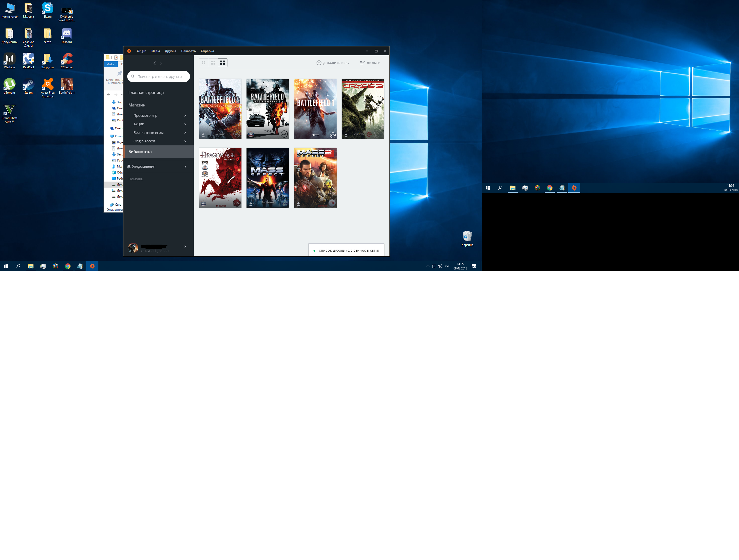Select the Steam desktop shortcut
Image resolution: width=739 pixels, height=560 pixels.
point(28,86)
